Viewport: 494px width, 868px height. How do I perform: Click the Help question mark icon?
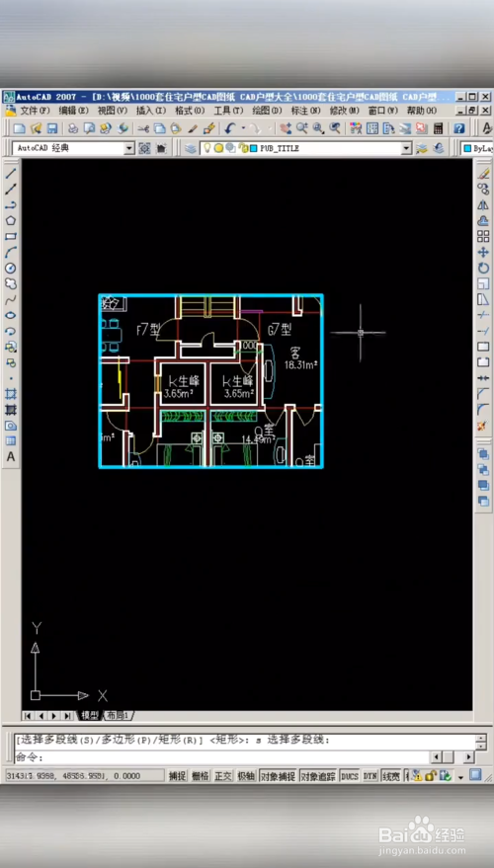click(x=459, y=128)
